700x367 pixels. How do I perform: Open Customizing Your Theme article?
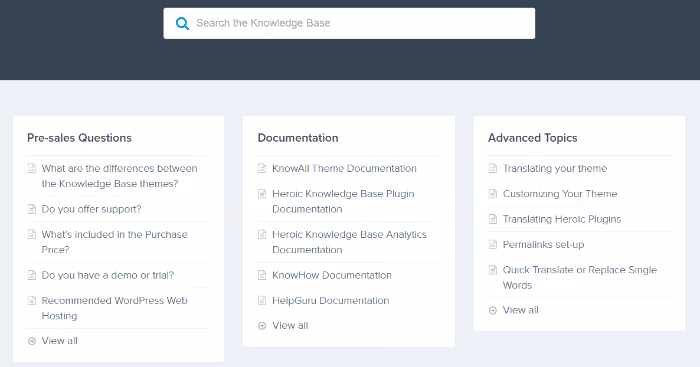[x=560, y=194]
